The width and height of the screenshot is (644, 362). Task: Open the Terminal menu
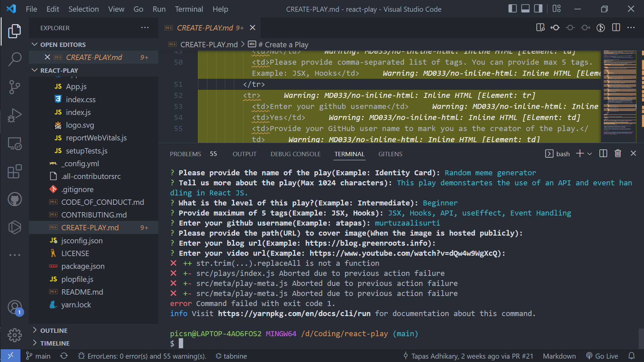189,9
